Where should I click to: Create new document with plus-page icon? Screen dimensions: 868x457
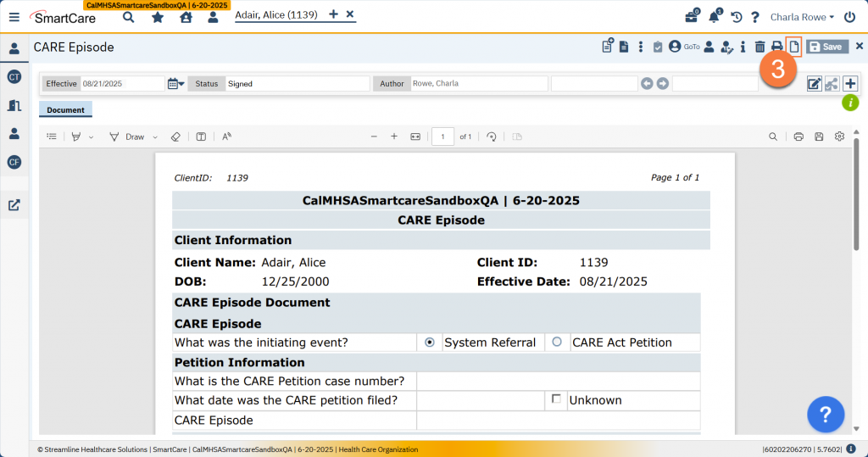tap(608, 46)
